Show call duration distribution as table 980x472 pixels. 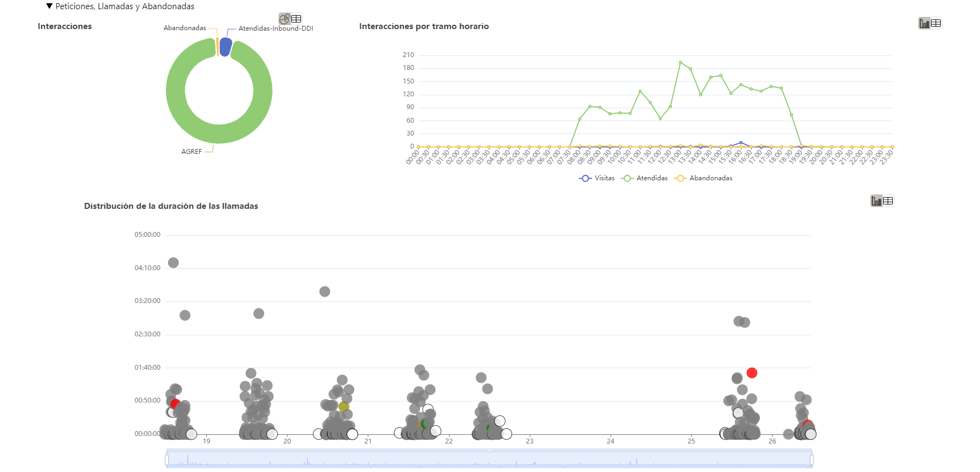pyautogui.click(x=888, y=201)
